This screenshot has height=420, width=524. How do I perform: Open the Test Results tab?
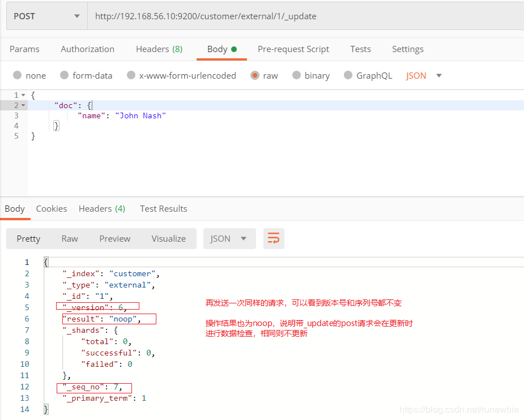[163, 209]
